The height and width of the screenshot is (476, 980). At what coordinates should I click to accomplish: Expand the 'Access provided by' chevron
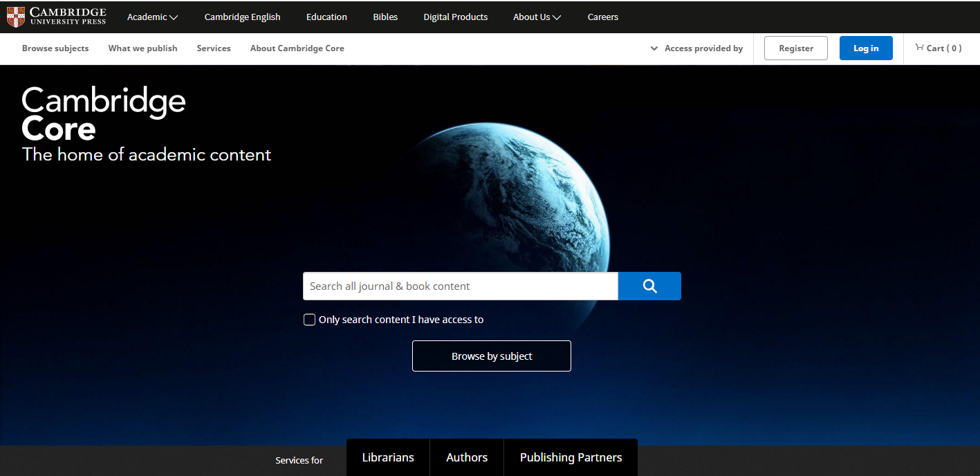[654, 48]
